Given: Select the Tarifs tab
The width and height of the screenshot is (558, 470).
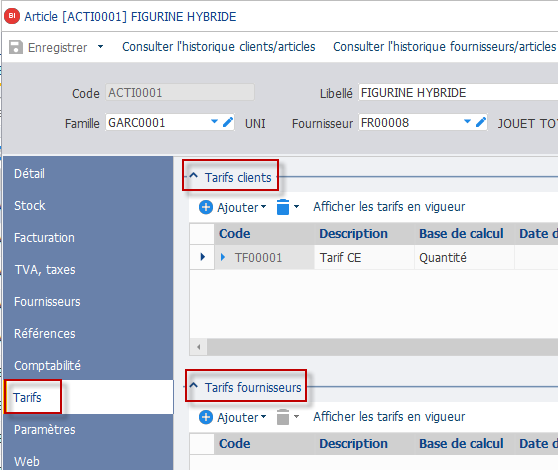Looking at the screenshot, I should [88, 397].
